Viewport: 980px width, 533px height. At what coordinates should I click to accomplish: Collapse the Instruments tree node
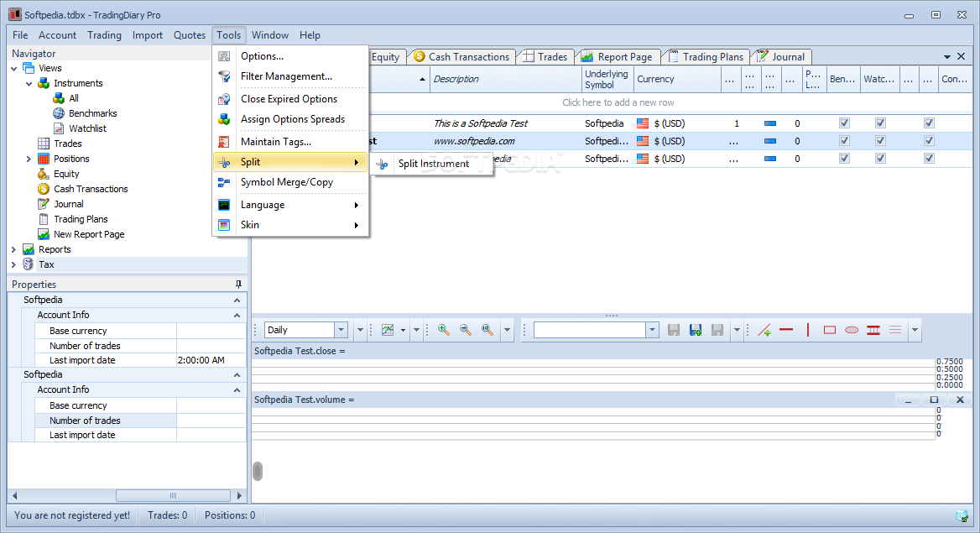[29, 83]
